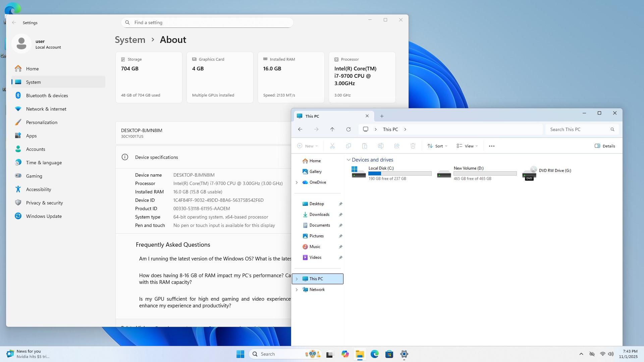Image resolution: width=644 pixels, height=362 pixels.
Task: Open the clock and date flyout
Action: [628, 354]
